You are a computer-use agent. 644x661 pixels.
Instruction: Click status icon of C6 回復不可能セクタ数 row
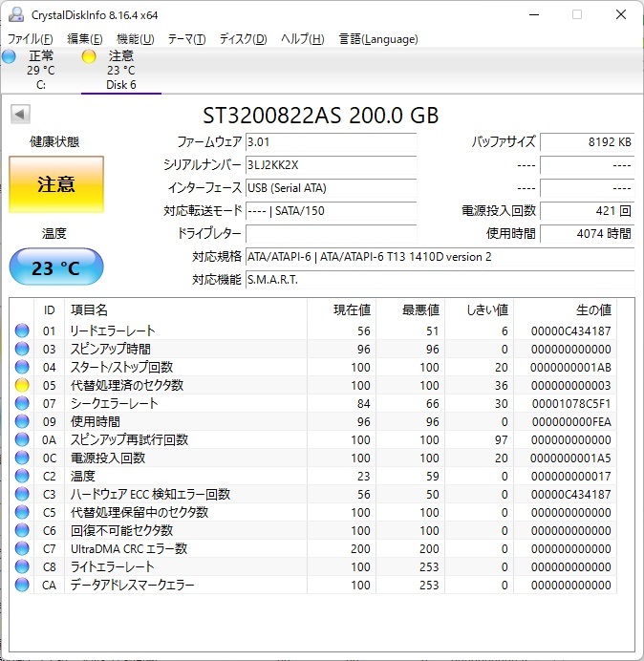click(x=22, y=530)
